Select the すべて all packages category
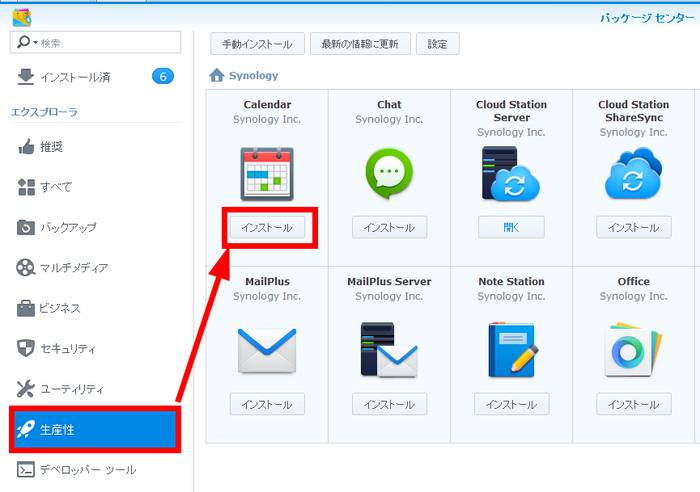The image size is (700, 492). [x=95, y=187]
